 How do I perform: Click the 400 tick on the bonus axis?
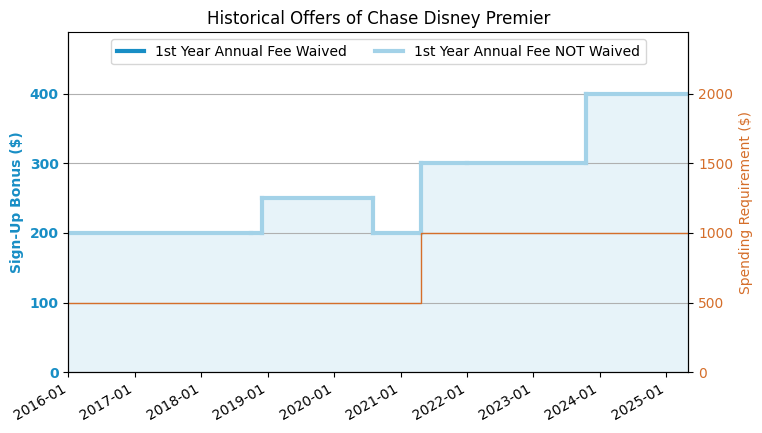coord(46,94)
